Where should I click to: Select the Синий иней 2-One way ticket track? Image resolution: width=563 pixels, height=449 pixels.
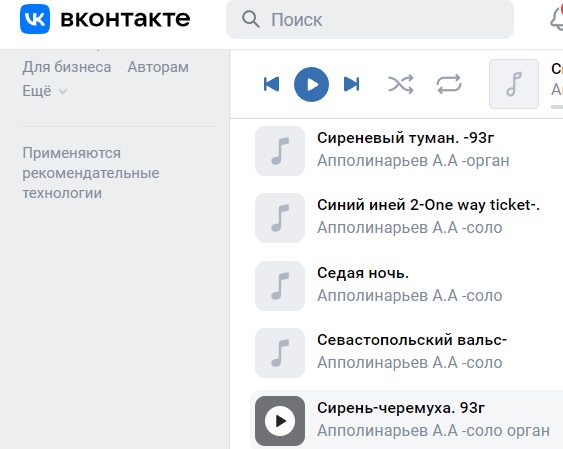click(x=406, y=217)
